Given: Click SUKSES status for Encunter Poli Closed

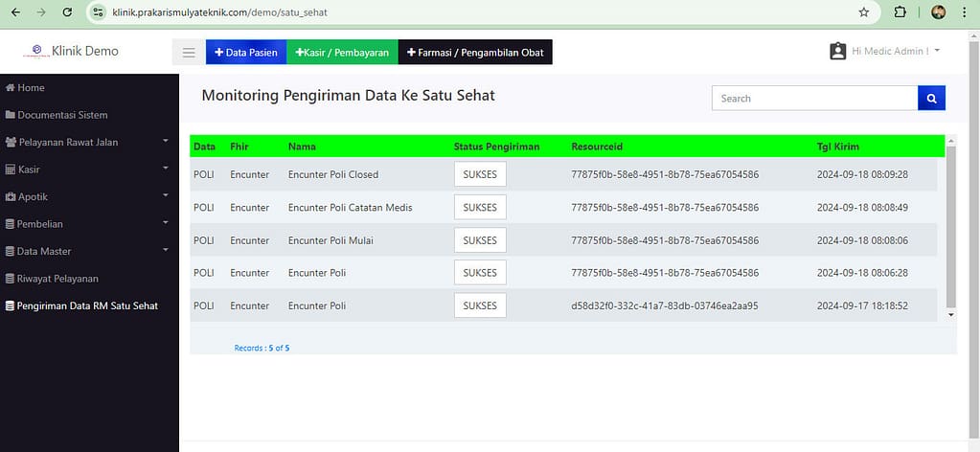Looking at the screenshot, I should (480, 174).
